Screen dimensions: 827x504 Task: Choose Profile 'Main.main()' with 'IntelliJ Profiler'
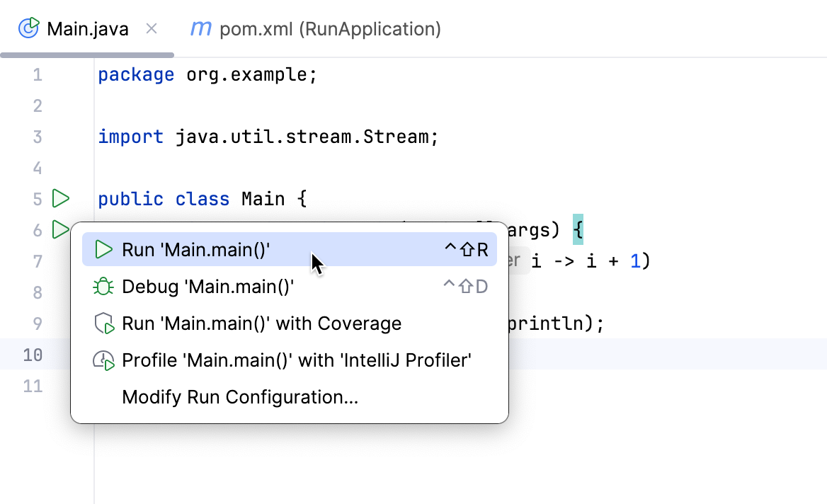click(x=296, y=360)
